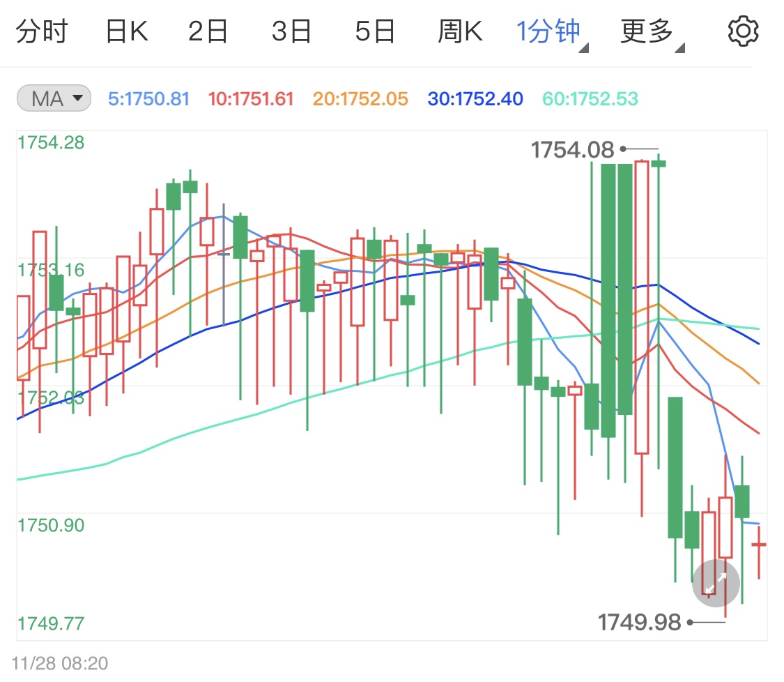This screenshot has height=682, width=784.
Task: Click the low price label 1749.98
Action: click(640, 623)
